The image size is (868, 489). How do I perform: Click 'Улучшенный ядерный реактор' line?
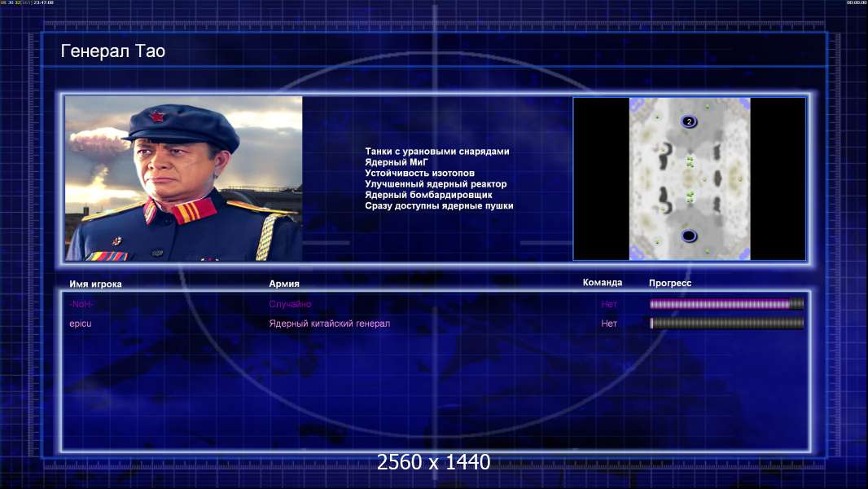[436, 184]
